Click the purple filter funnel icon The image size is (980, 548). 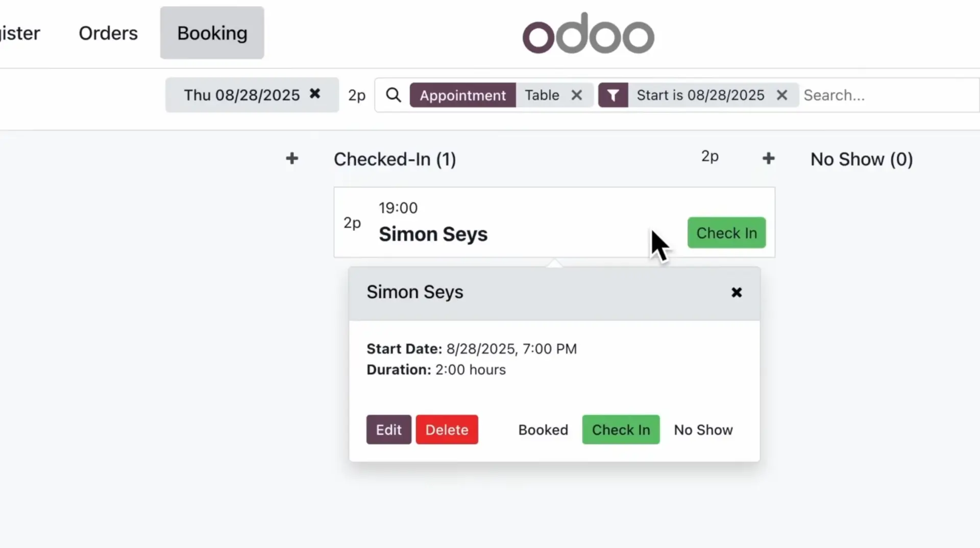tap(613, 95)
